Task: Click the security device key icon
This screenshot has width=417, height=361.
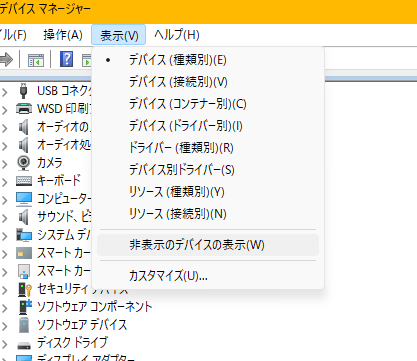Action: pos(25,289)
